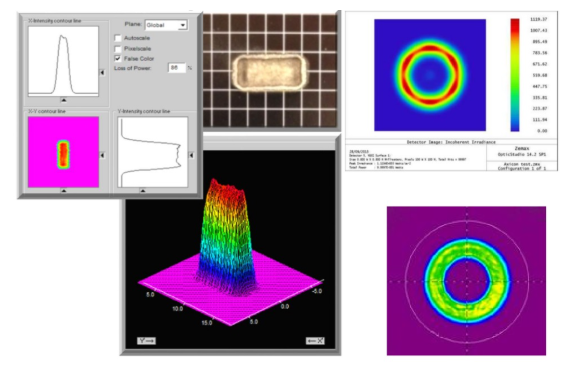Select the measured yellow-green ring beam image
The width and height of the screenshot is (565, 373).
point(466,281)
